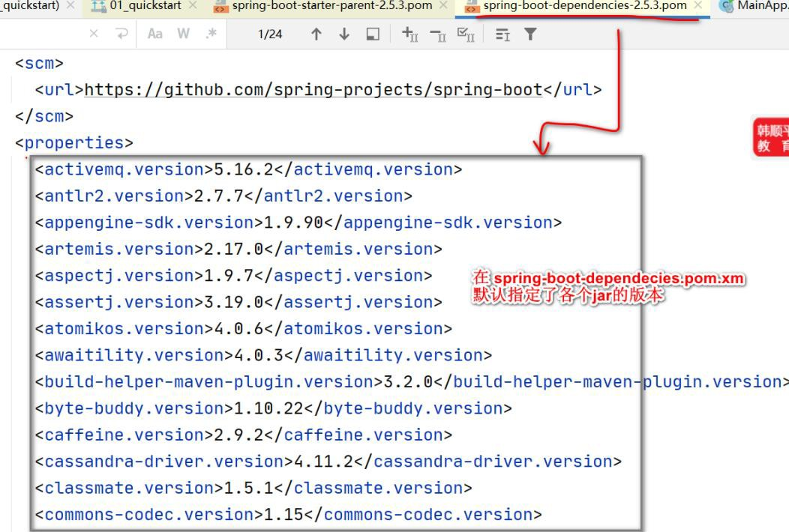Open the github.com spring-boot URL link
Viewport: 789px width, 532px height.
point(313,90)
